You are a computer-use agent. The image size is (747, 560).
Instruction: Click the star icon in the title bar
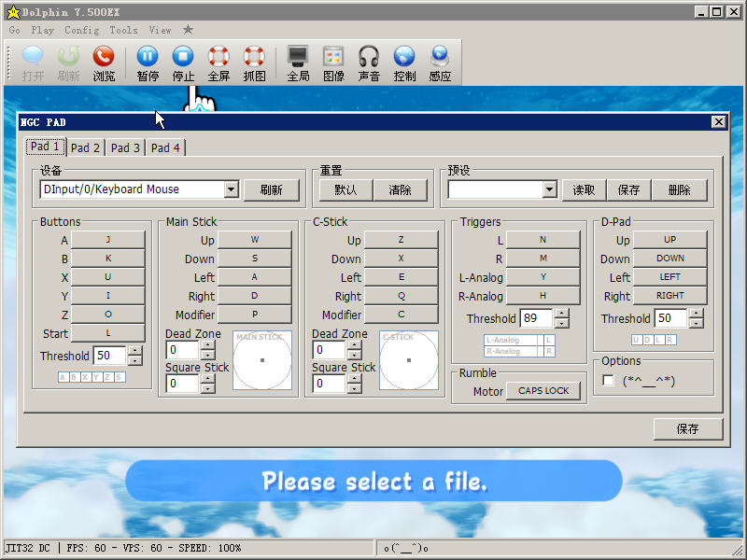(13, 12)
